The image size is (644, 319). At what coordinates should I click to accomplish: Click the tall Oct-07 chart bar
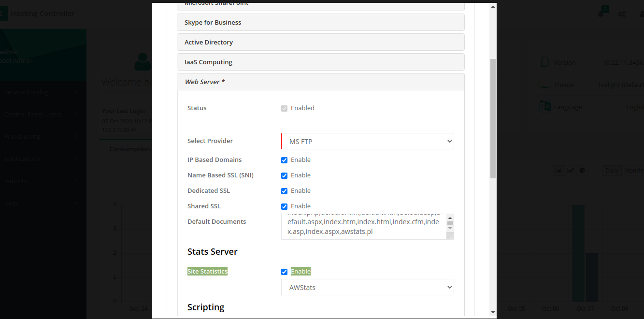coord(578,253)
